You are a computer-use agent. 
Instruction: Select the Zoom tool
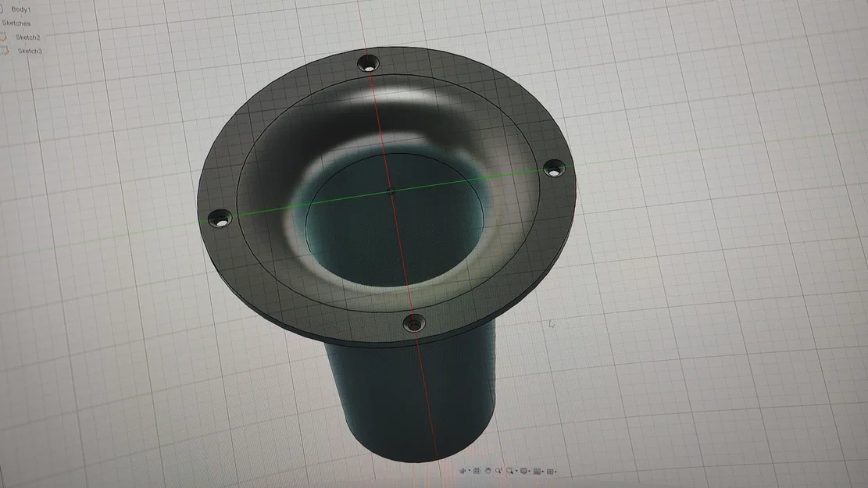click(x=498, y=471)
